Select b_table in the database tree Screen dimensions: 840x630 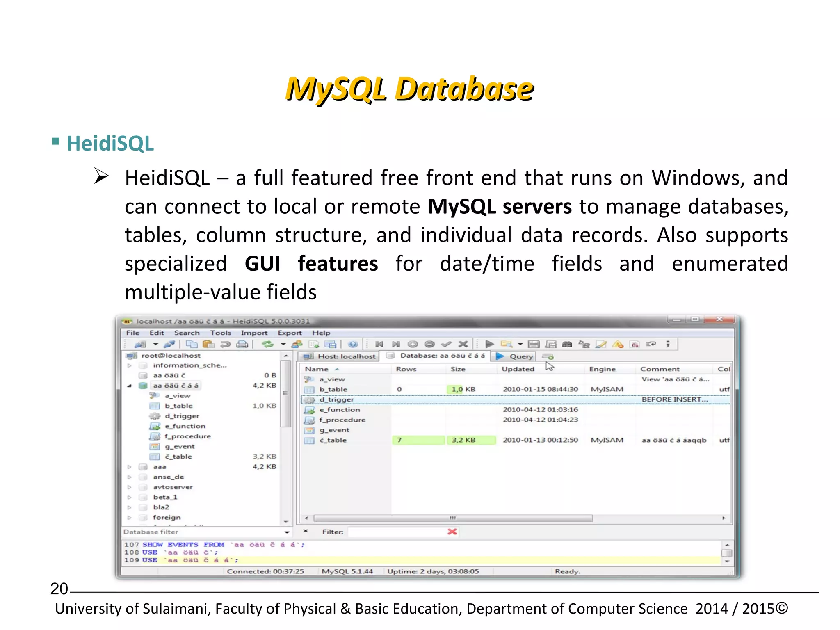pyautogui.click(x=178, y=406)
